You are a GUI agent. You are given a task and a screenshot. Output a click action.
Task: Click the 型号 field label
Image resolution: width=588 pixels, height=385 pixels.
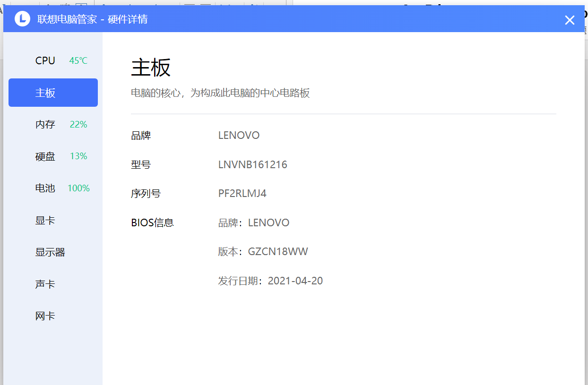(141, 165)
